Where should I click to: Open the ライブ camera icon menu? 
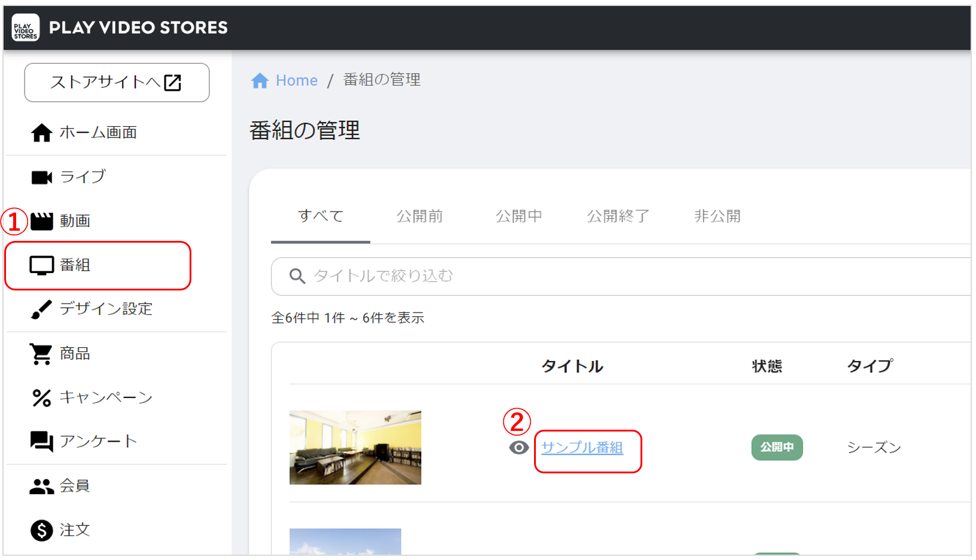pyautogui.click(x=41, y=177)
